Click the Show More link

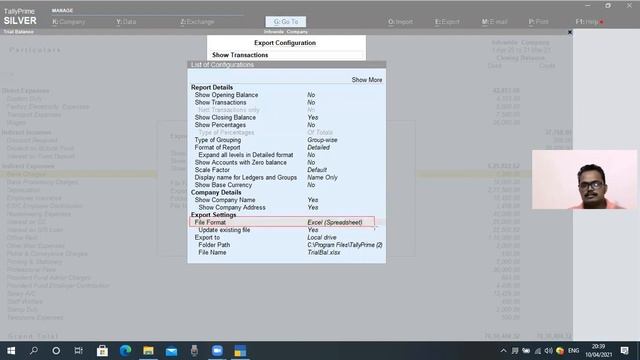[367, 80]
